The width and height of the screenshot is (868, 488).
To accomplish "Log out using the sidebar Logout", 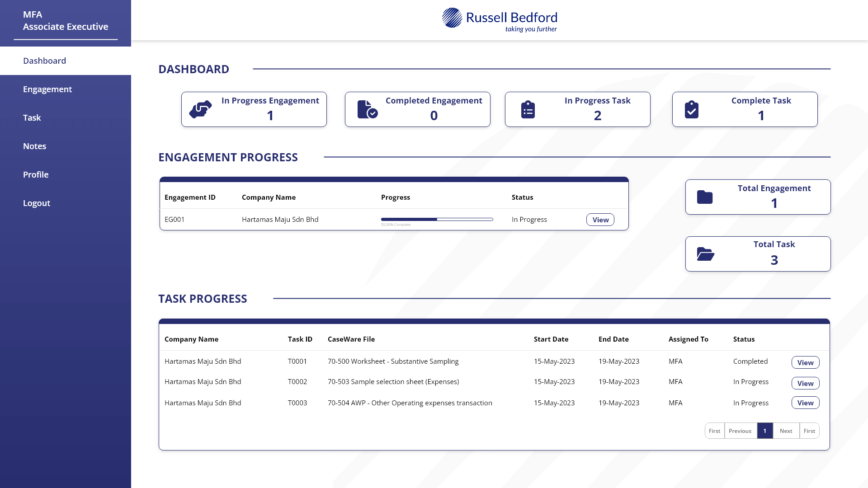I will click(x=37, y=203).
